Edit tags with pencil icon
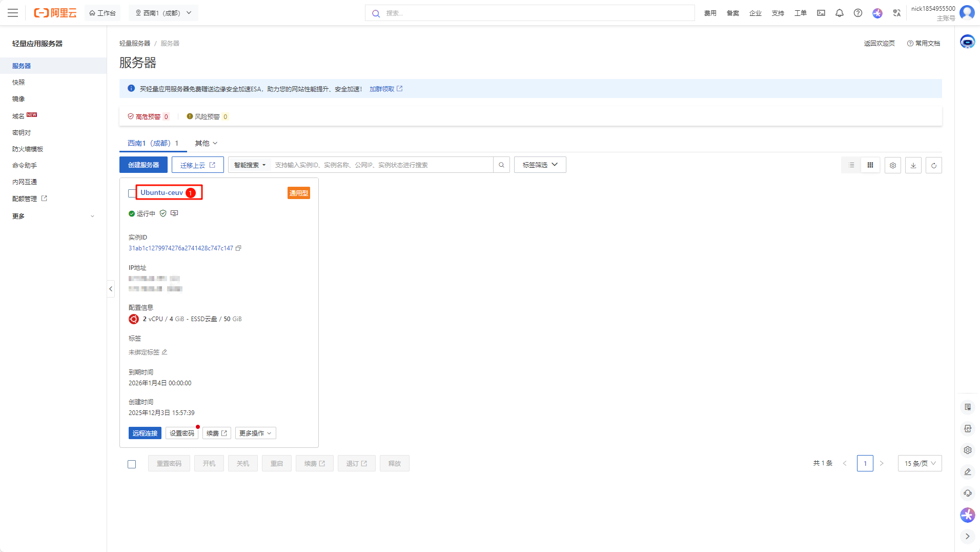 pyautogui.click(x=165, y=352)
